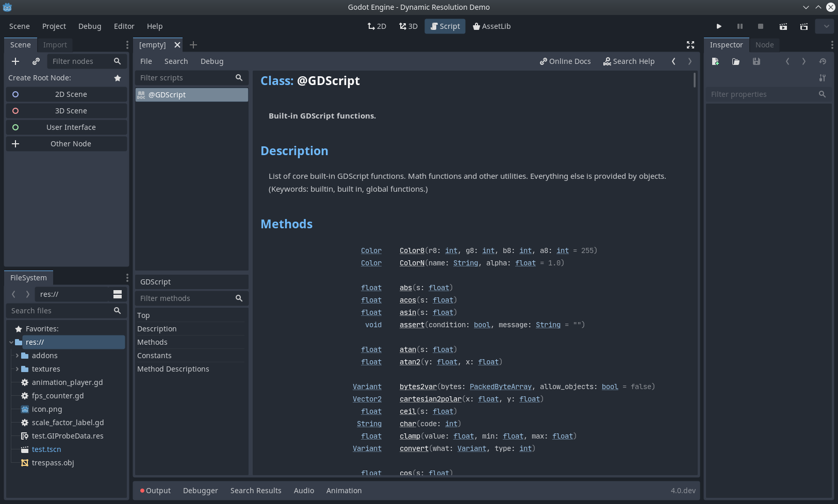Toggle FileSystem split view mode
The image size is (838, 504).
118,294
